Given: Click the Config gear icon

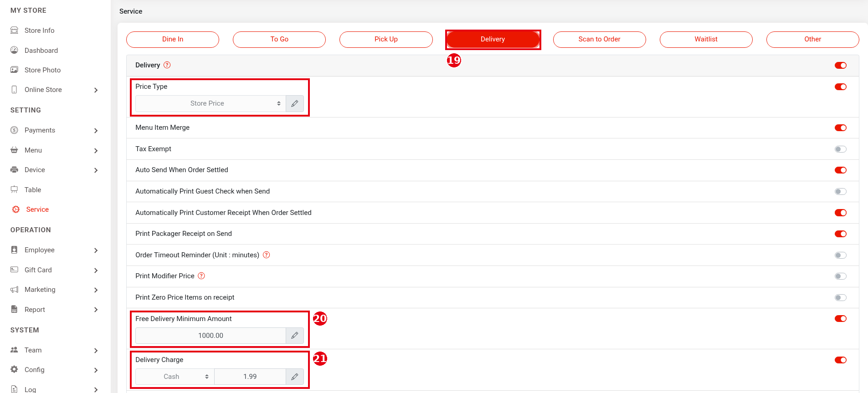Looking at the screenshot, I should [x=15, y=369].
